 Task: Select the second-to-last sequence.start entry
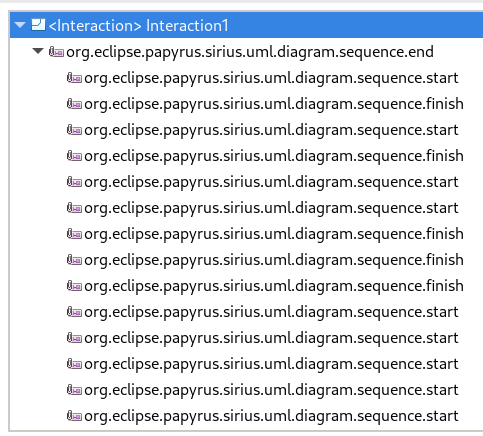(x=271, y=390)
